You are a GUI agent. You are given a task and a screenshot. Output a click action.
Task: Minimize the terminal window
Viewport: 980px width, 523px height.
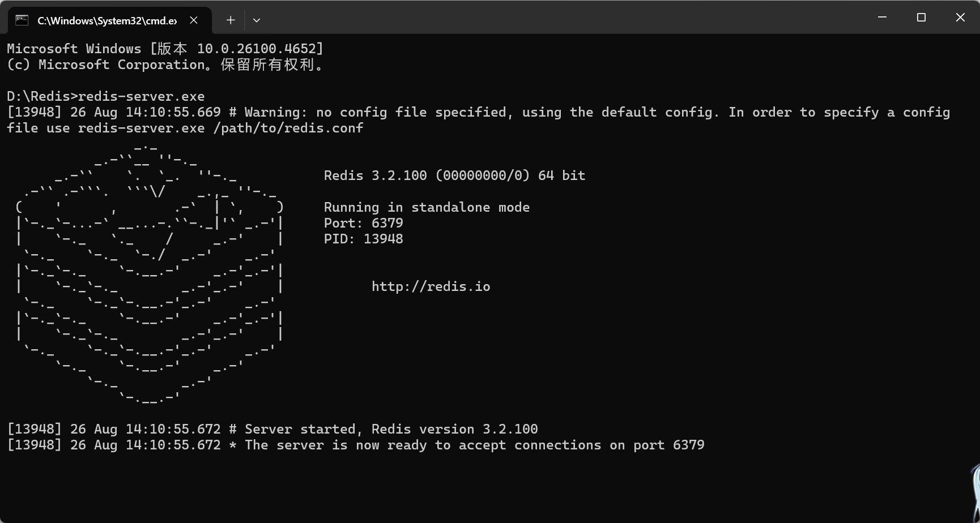click(882, 18)
